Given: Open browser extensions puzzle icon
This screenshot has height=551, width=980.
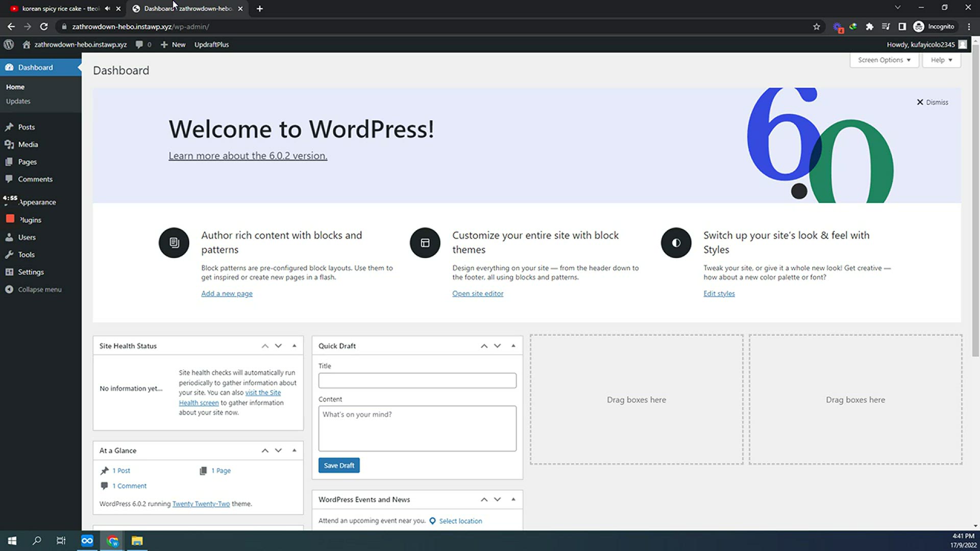Looking at the screenshot, I should (x=869, y=27).
